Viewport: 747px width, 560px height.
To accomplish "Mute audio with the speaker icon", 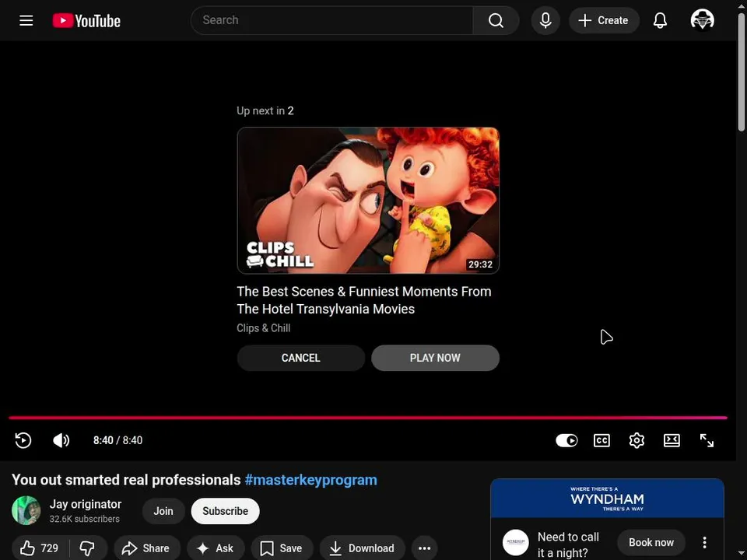I will pyautogui.click(x=61, y=440).
